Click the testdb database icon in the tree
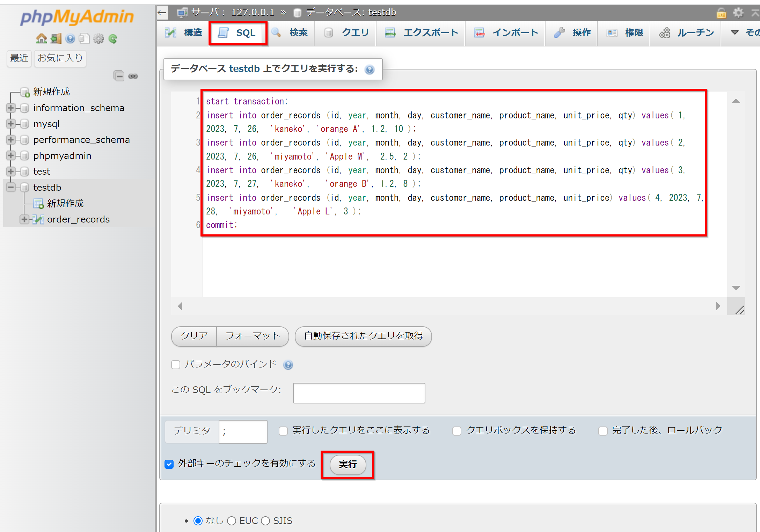This screenshot has width=760, height=532. (x=24, y=188)
